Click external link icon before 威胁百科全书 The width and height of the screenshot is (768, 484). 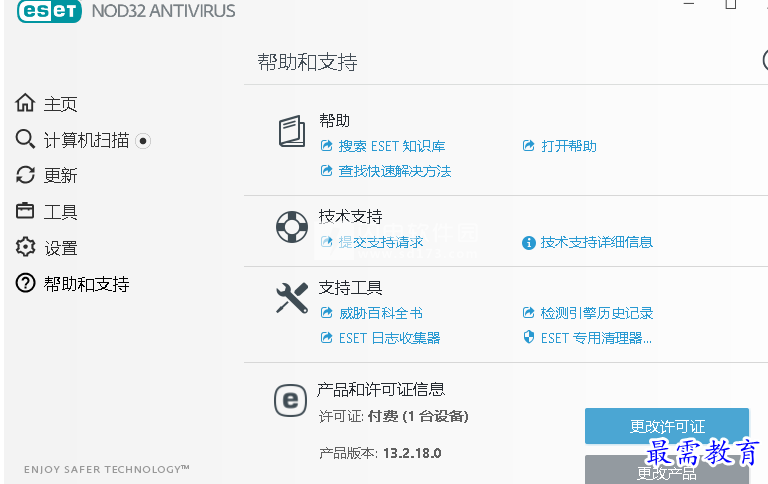point(327,313)
